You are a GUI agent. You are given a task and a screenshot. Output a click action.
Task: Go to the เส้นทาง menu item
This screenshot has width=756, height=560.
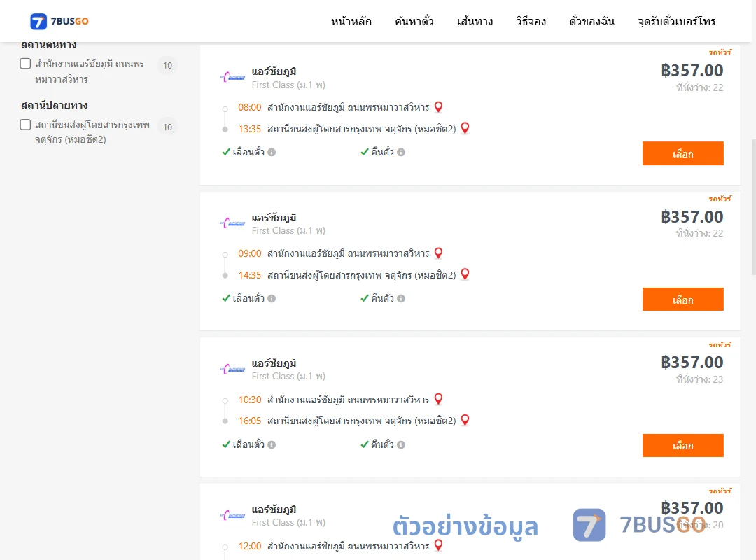[475, 21]
